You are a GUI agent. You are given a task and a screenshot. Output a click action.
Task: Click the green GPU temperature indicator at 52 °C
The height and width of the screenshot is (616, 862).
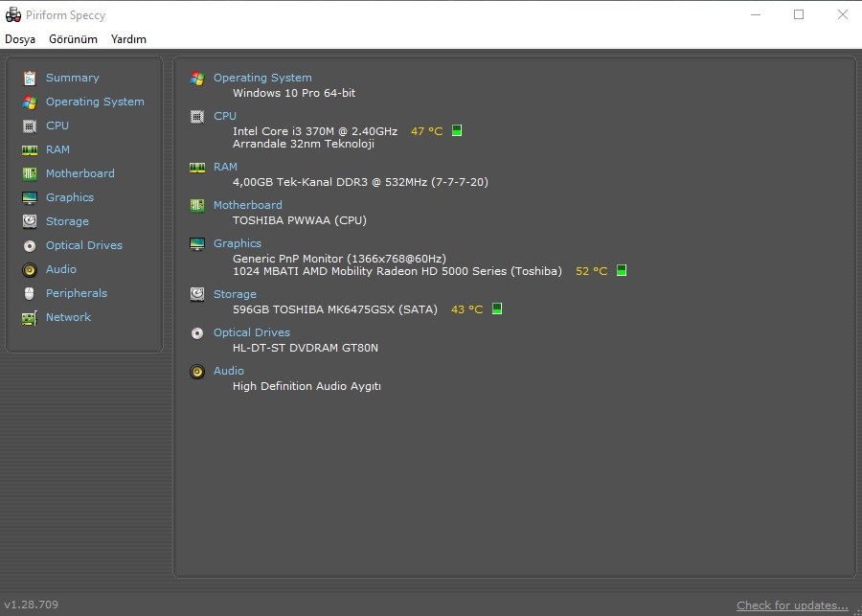(622, 270)
